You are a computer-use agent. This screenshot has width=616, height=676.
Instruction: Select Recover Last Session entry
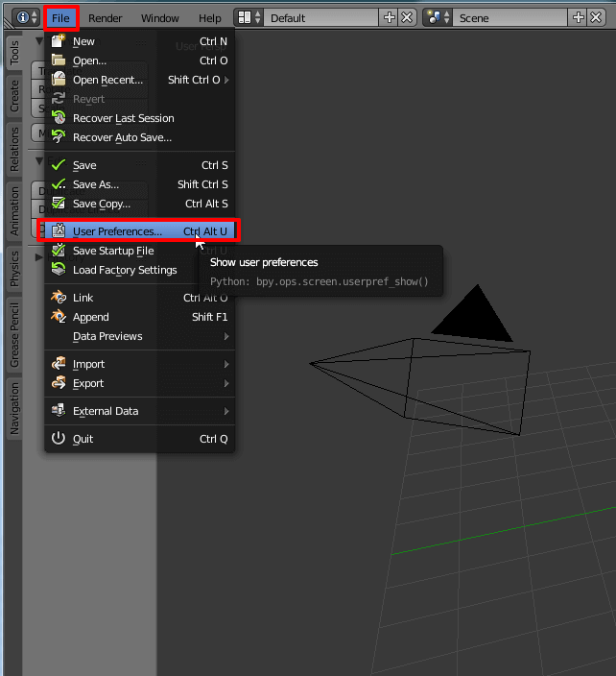point(140,118)
